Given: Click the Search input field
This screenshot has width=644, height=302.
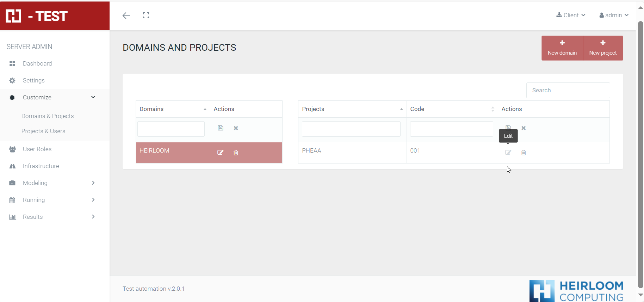Looking at the screenshot, I should [568, 90].
